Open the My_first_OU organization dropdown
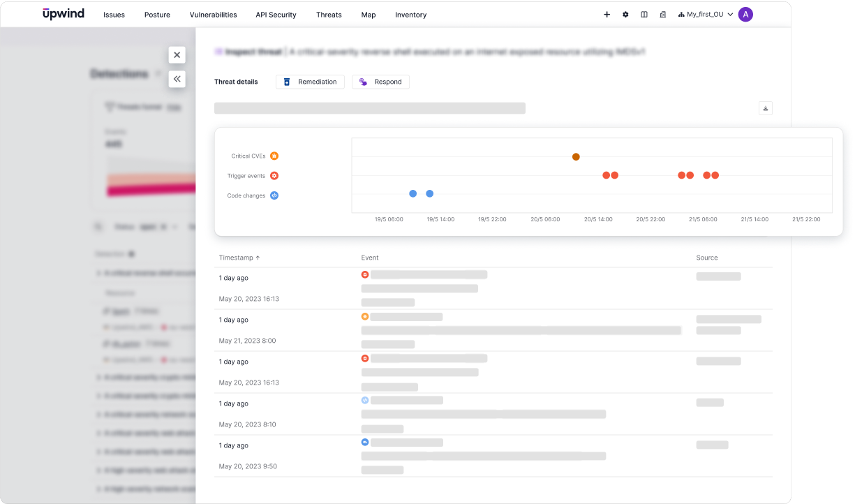The image size is (855, 504). [705, 15]
